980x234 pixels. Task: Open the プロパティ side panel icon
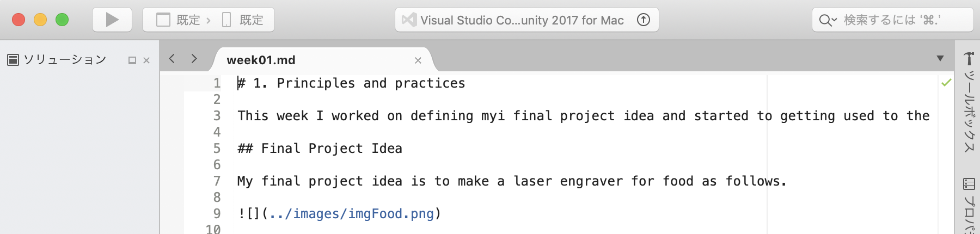point(969,207)
